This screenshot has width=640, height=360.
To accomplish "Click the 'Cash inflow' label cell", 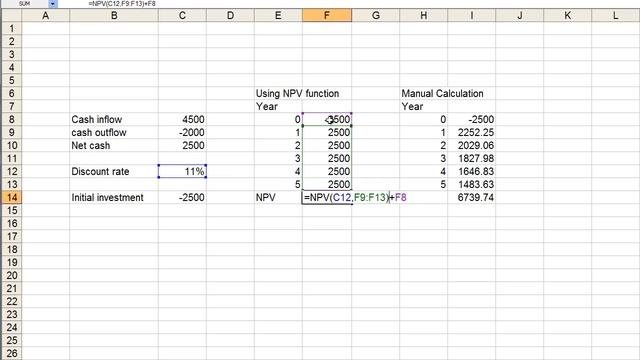I will pos(114,120).
